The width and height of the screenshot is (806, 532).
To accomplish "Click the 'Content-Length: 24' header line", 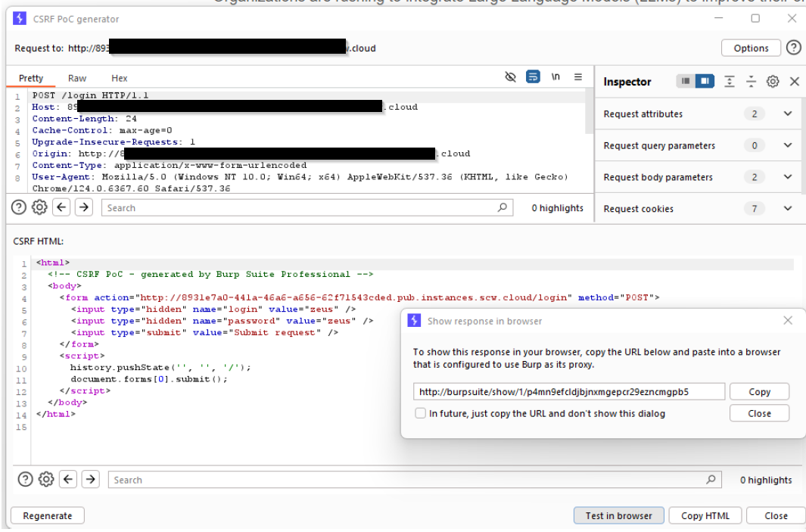I will click(x=84, y=118).
